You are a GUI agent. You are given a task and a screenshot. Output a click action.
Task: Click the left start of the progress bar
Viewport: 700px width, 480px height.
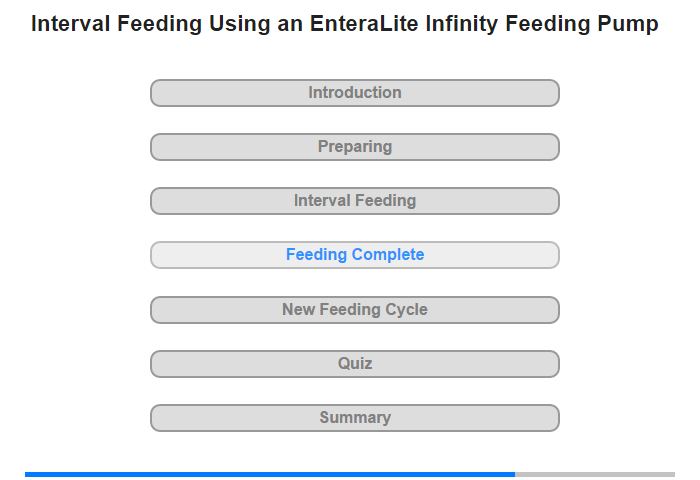coord(27,474)
